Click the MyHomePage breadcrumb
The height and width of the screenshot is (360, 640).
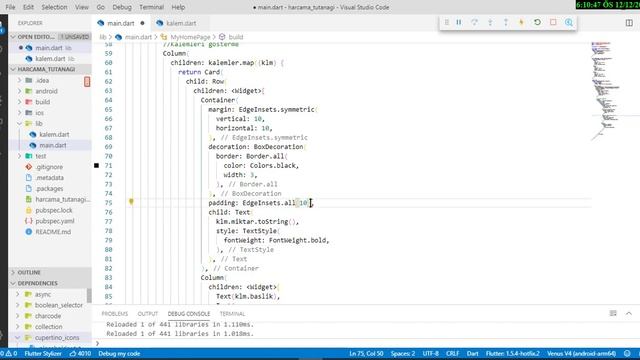[190, 37]
